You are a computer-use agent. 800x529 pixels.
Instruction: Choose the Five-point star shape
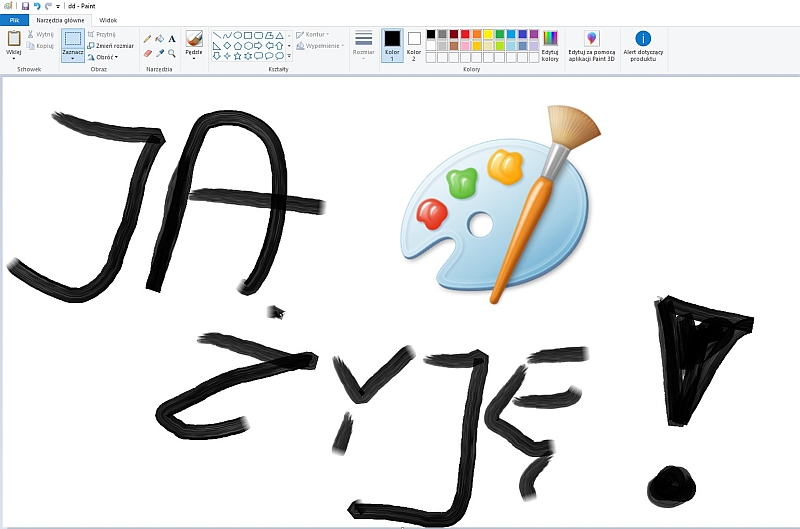click(238, 56)
